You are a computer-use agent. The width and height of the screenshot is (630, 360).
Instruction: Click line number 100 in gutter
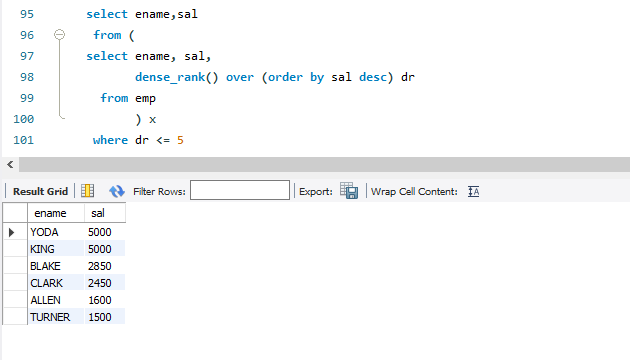pos(24,119)
